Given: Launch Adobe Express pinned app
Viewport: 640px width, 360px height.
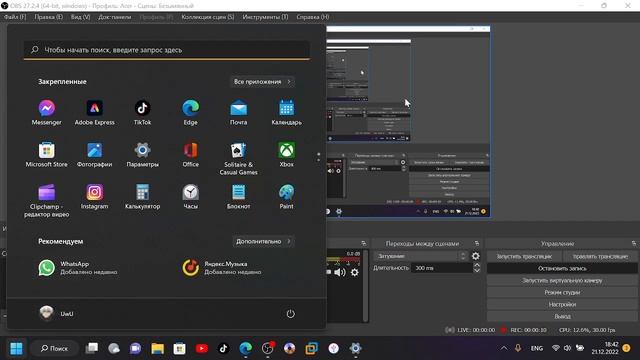Looking at the screenshot, I should point(94,113).
